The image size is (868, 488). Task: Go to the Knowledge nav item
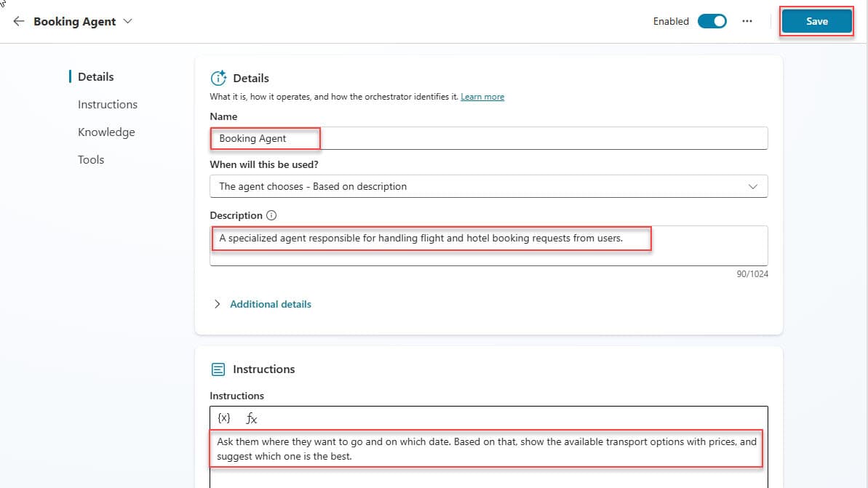[x=106, y=132]
